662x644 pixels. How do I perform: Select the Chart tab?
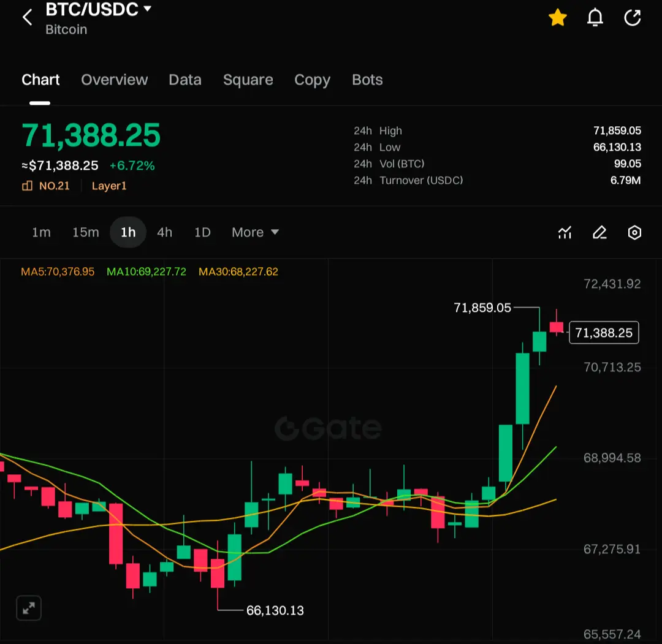[x=40, y=80]
